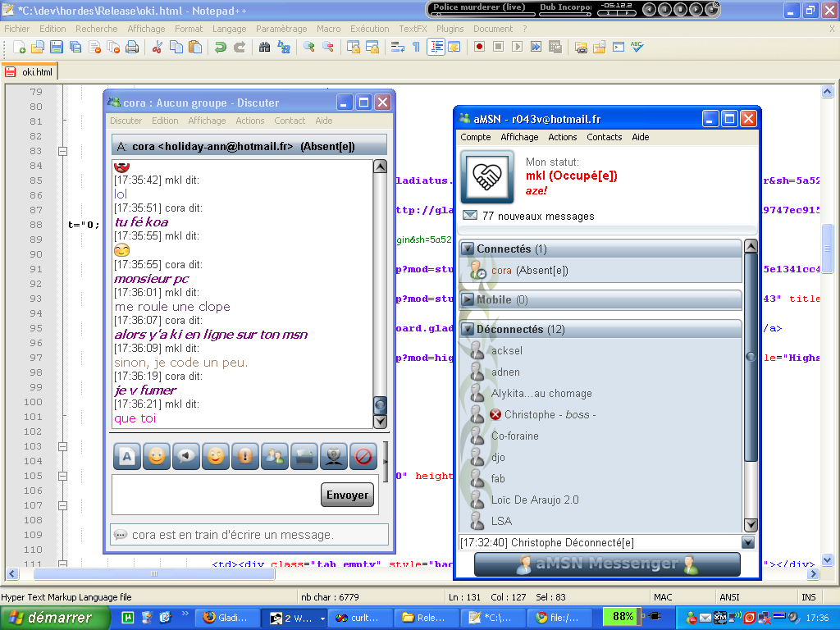Send a nudge with the exclamation icon
Viewport: 840px width, 630px height.
click(244, 456)
